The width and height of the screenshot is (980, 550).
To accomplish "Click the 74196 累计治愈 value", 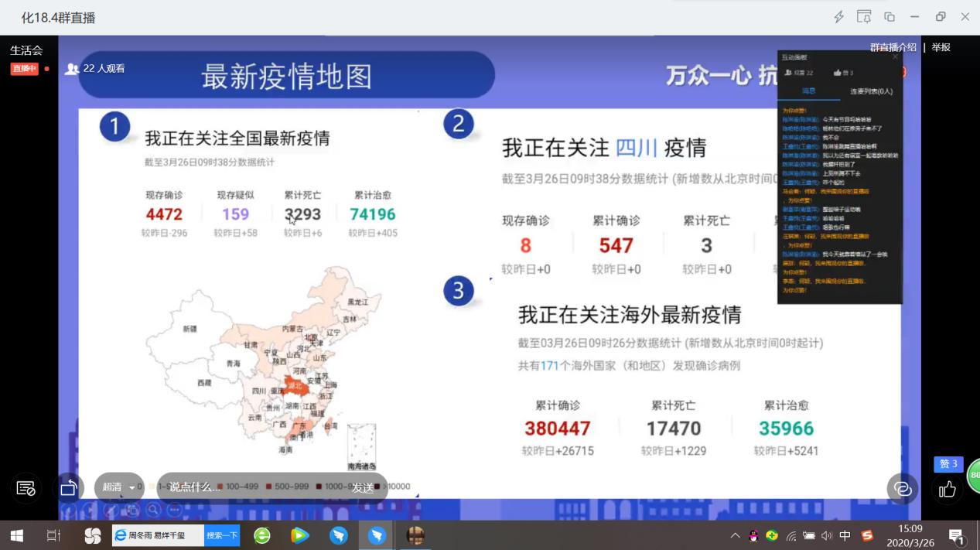I will coord(372,214).
